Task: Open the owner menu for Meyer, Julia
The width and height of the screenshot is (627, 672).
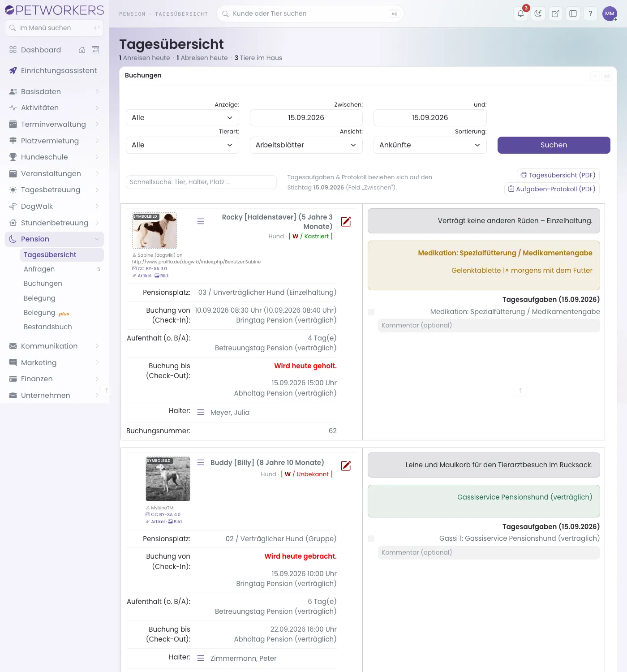Action: point(201,412)
